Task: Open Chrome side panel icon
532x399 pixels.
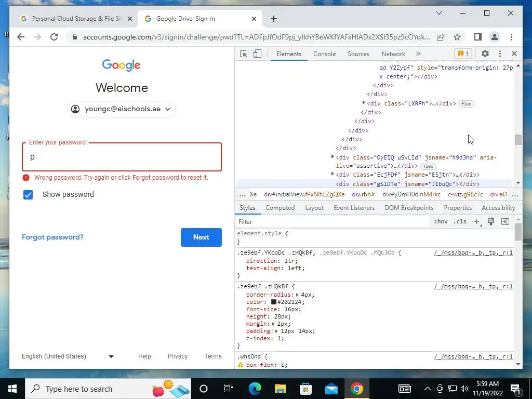Action: pos(478,37)
